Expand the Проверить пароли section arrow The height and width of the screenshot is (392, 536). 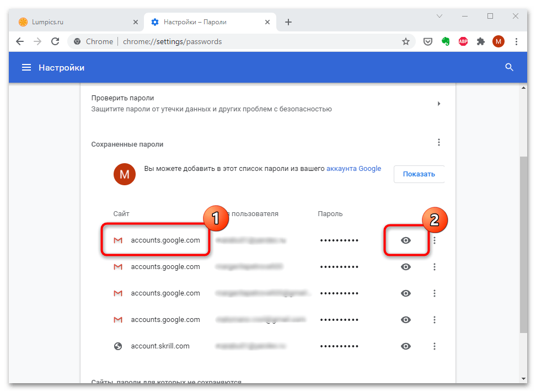tap(439, 104)
